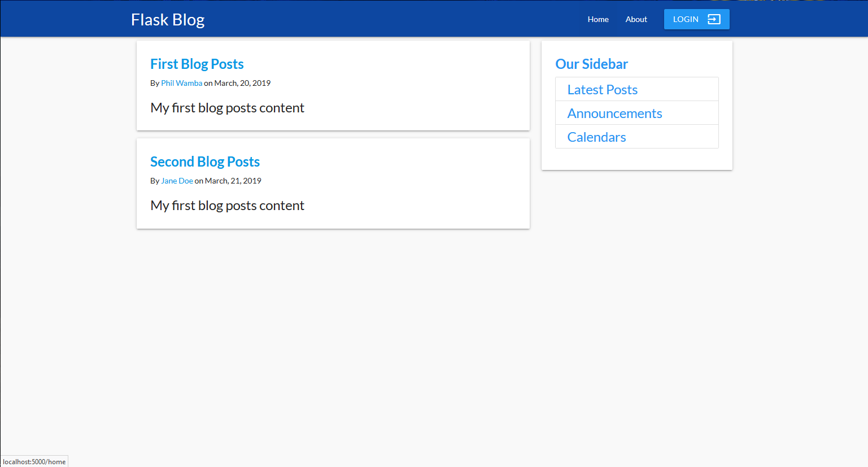The width and height of the screenshot is (868, 467).
Task: Click the Second Blog Posts content text
Action: pos(227,206)
